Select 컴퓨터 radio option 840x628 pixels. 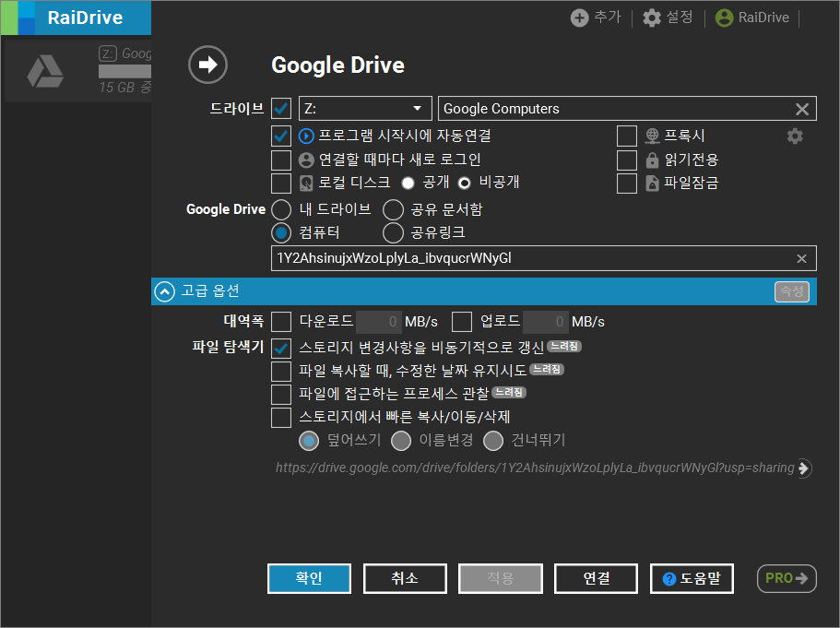[281, 233]
